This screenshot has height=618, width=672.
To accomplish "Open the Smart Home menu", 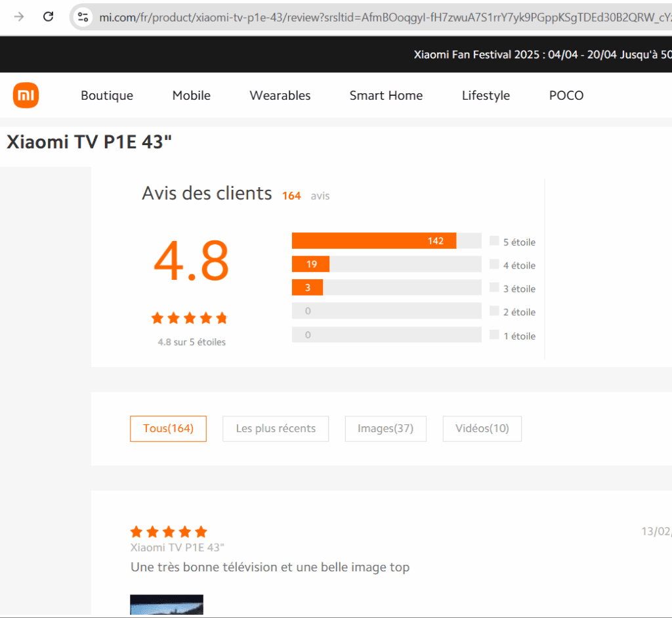I will (386, 96).
